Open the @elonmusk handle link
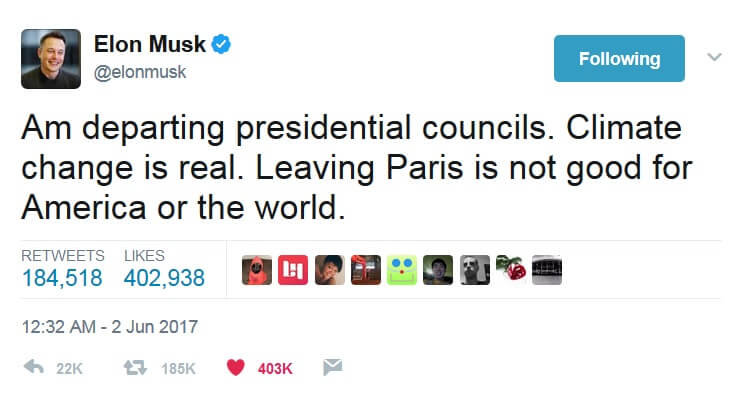The height and width of the screenshot is (397, 743). 140,72
